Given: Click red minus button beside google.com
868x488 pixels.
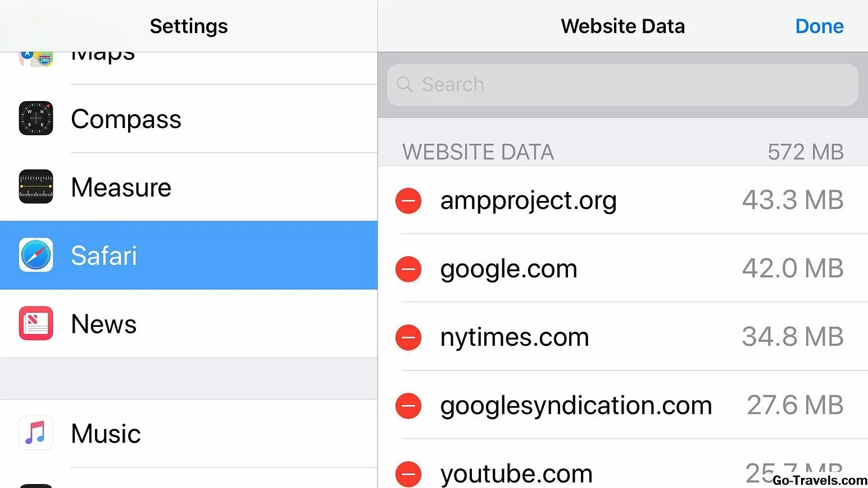Looking at the screenshot, I should click(408, 269).
